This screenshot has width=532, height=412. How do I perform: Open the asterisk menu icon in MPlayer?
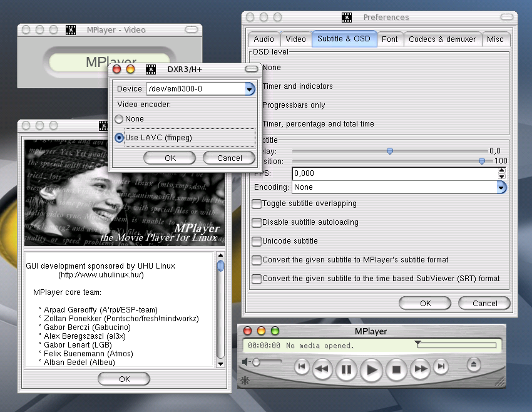pos(245,381)
